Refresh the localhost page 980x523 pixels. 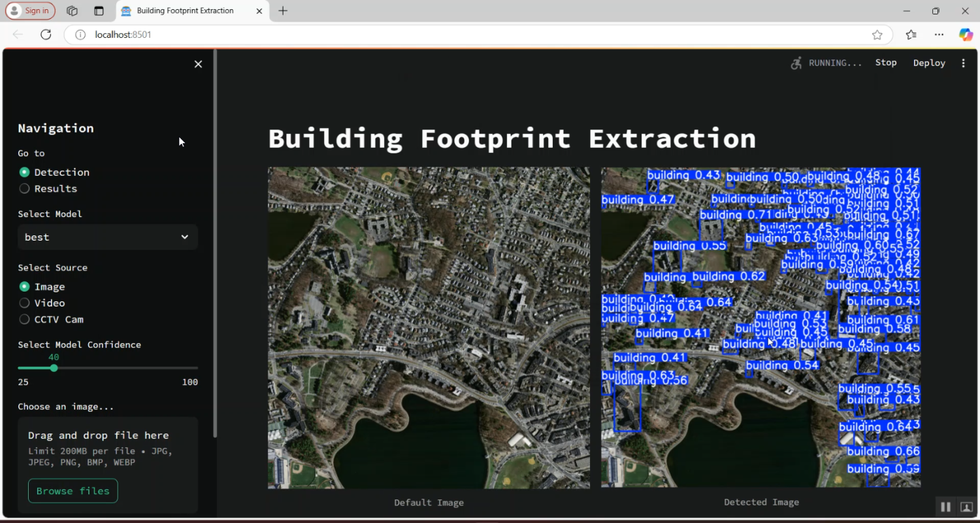(46, 34)
